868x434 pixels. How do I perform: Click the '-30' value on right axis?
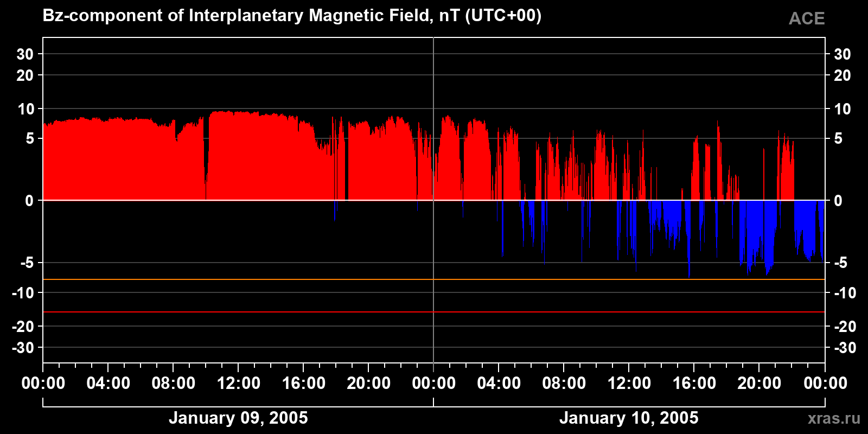click(x=845, y=348)
